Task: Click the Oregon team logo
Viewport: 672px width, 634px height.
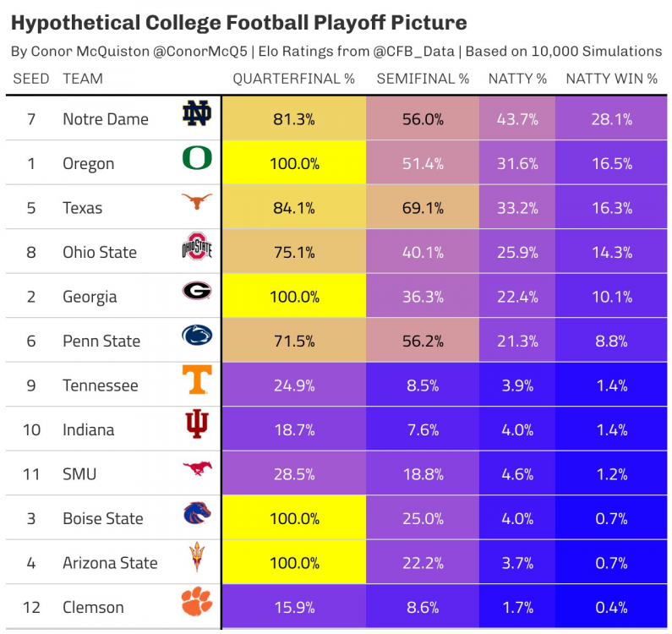Action: (197, 159)
